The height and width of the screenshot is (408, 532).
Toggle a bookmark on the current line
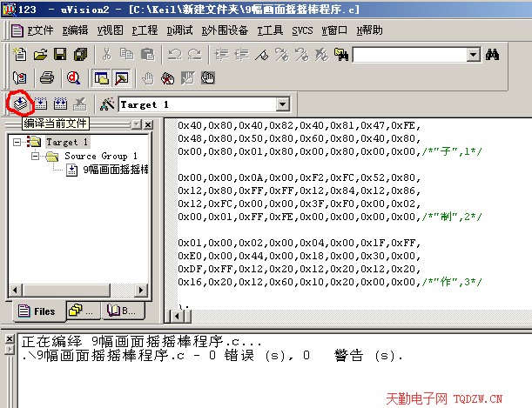(261, 54)
